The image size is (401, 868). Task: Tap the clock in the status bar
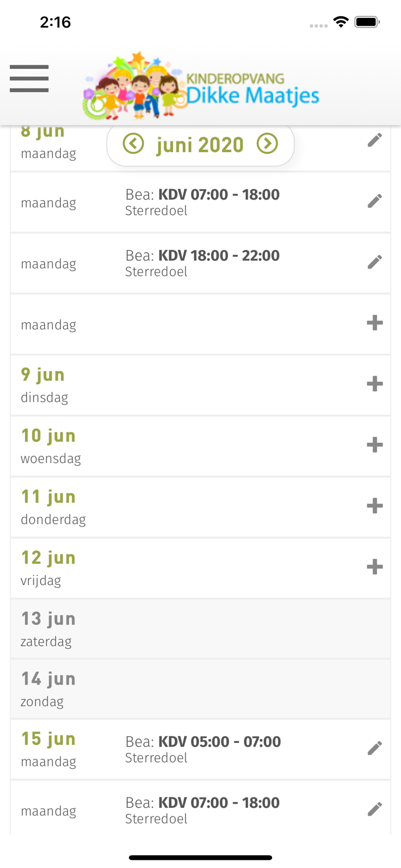click(56, 21)
